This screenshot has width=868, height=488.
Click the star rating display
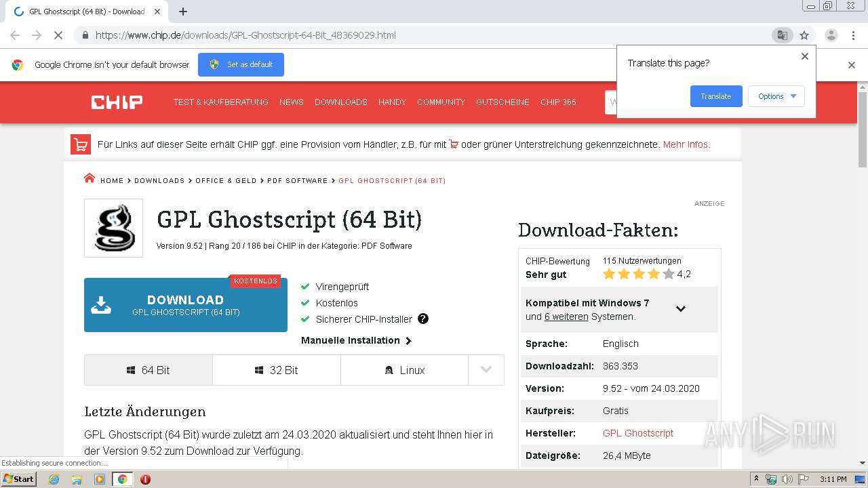point(639,274)
